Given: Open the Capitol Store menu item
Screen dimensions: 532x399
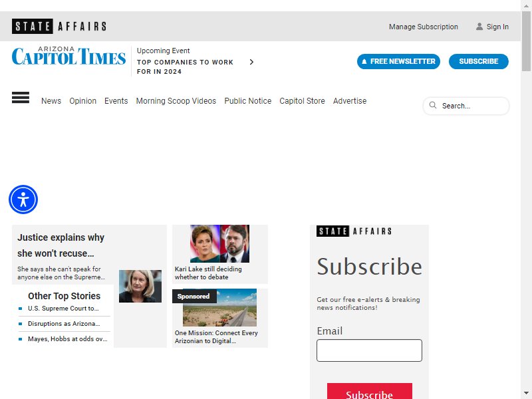Looking at the screenshot, I should [x=302, y=101].
